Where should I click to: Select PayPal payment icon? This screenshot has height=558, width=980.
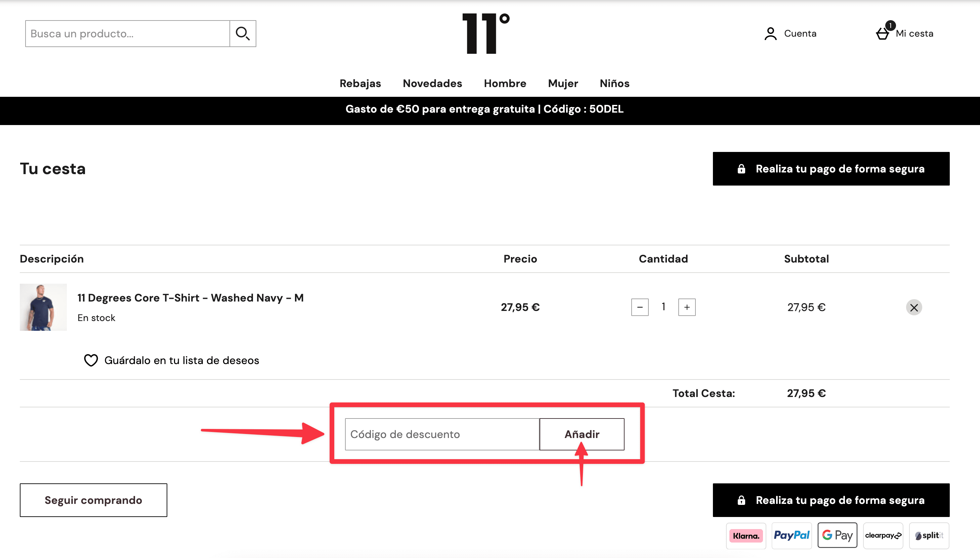click(792, 535)
